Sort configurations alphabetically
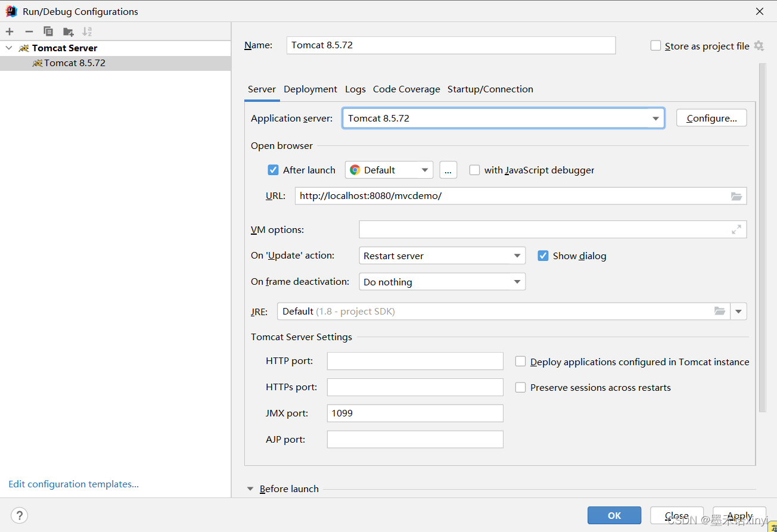This screenshot has width=777, height=532. tap(87, 32)
